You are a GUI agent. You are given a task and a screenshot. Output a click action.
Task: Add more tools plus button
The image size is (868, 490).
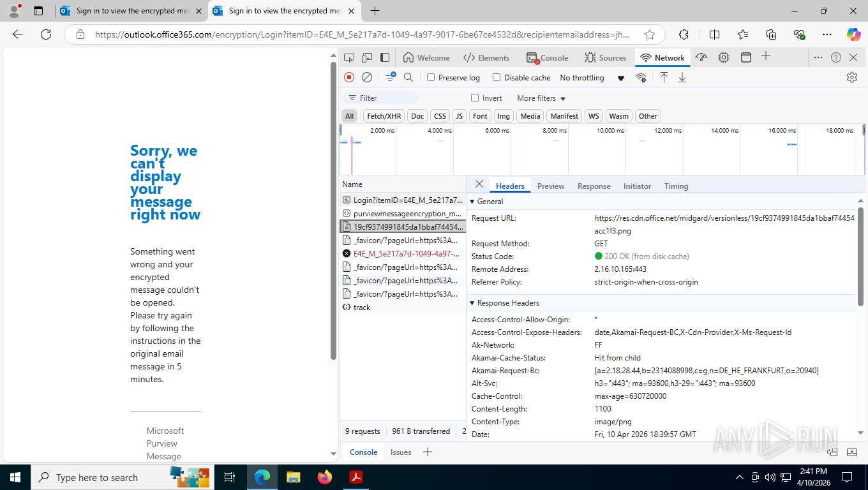pos(766,57)
